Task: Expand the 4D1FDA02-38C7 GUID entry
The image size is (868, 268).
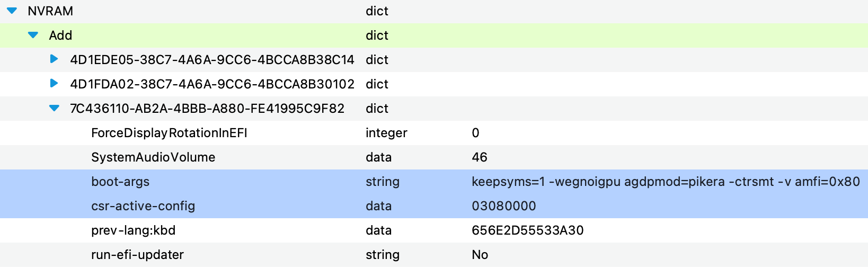Action: point(54,83)
